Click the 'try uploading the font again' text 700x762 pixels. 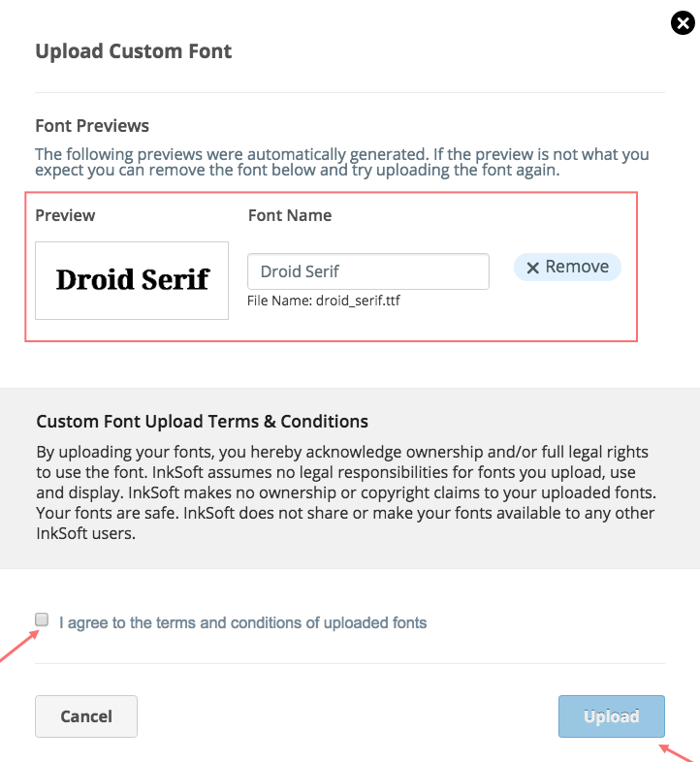[456, 170]
